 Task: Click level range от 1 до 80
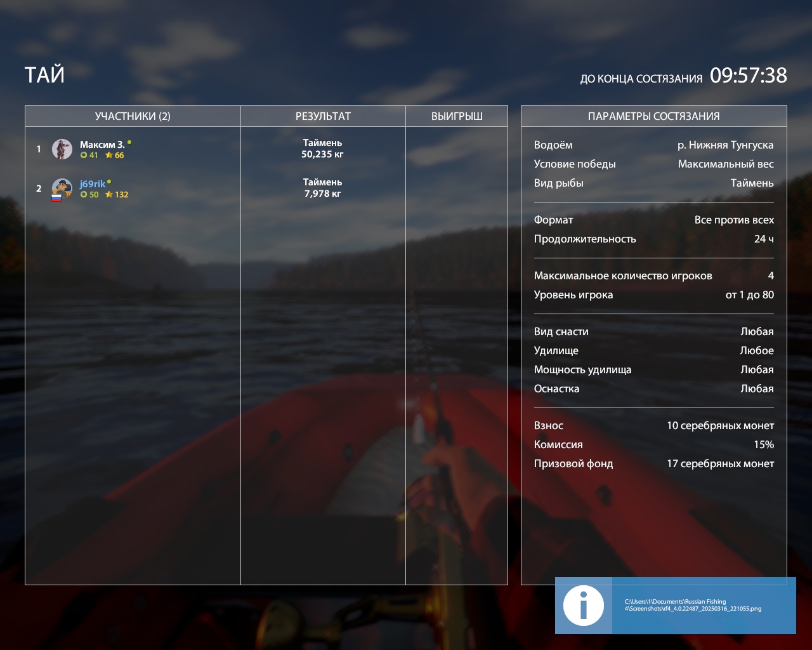click(750, 295)
